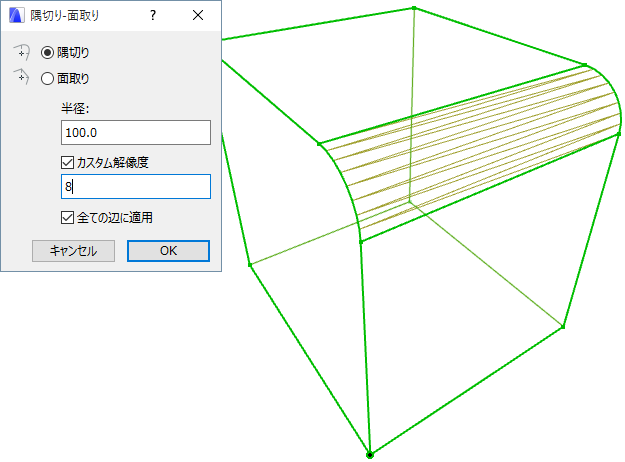This screenshot has width=625, height=462.
Task: Close the 隅切り-面取り dialog
Action: click(x=198, y=16)
